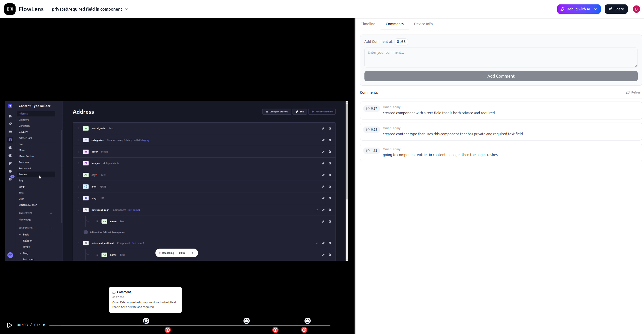Click the comment timestamp field 0:03
Image resolution: width=644 pixels, height=334 pixels.
[401, 42]
